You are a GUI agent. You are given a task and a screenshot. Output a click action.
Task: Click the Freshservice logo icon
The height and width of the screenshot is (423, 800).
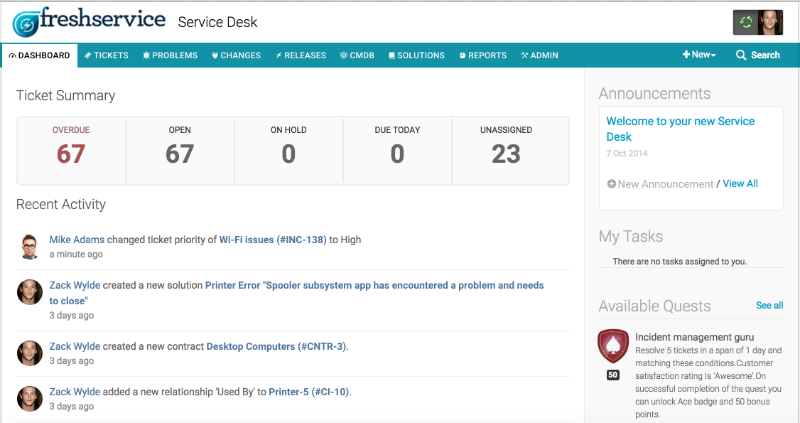click(27, 22)
